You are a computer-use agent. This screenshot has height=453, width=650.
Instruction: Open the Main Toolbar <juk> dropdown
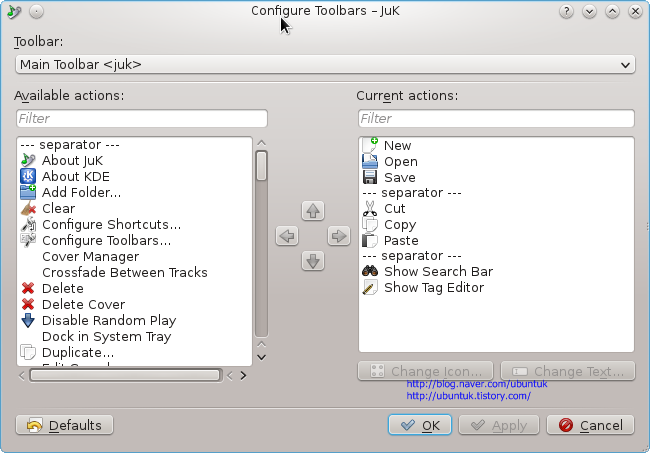[x=325, y=65]
